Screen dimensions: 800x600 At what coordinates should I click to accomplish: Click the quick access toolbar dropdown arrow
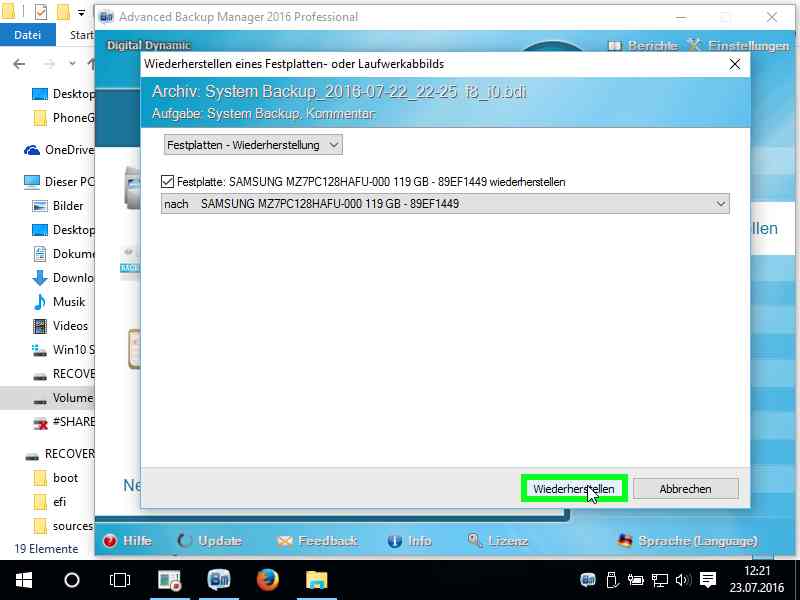point(82,13)
